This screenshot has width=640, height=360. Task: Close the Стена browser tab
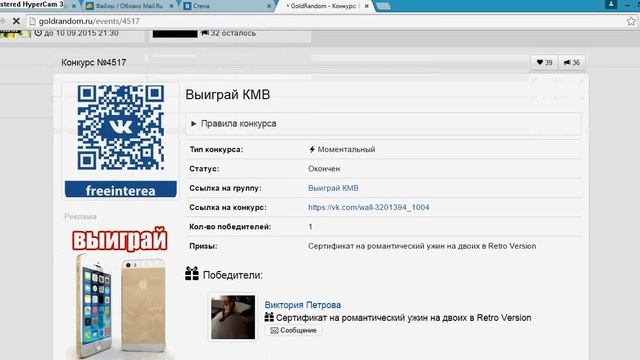(x=269, y=6)
